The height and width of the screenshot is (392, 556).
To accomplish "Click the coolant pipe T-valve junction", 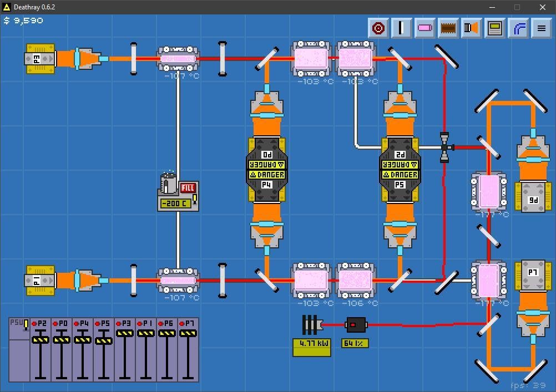I will click(446, 147).
